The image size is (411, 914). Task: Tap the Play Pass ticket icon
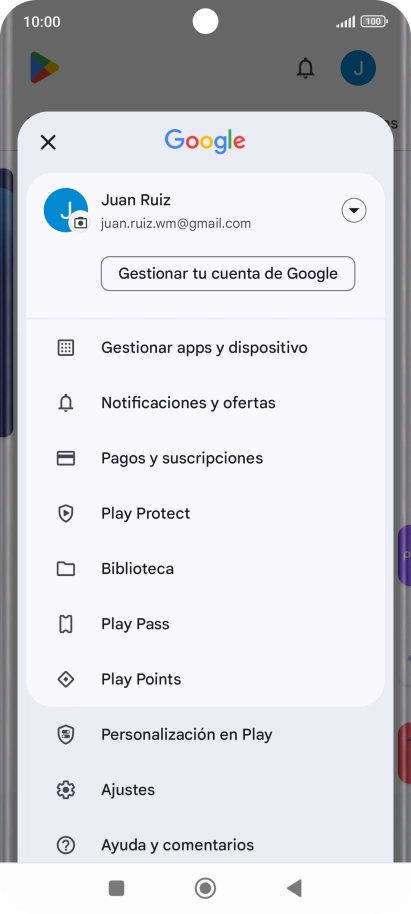66,624
